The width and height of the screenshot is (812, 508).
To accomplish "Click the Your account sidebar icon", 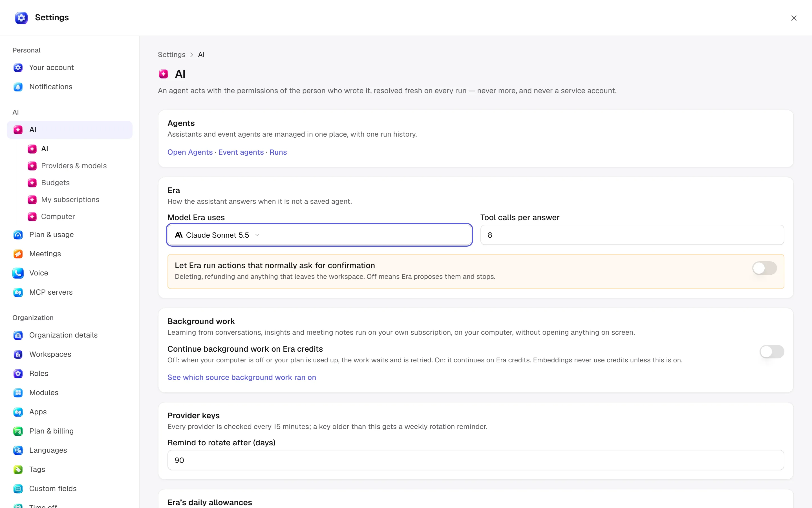I will 18,67.
